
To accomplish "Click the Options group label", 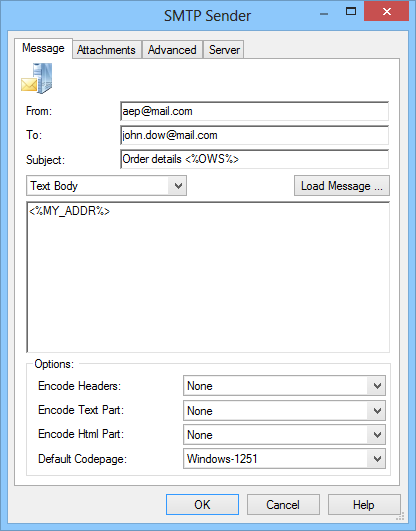I will (54, 364).
